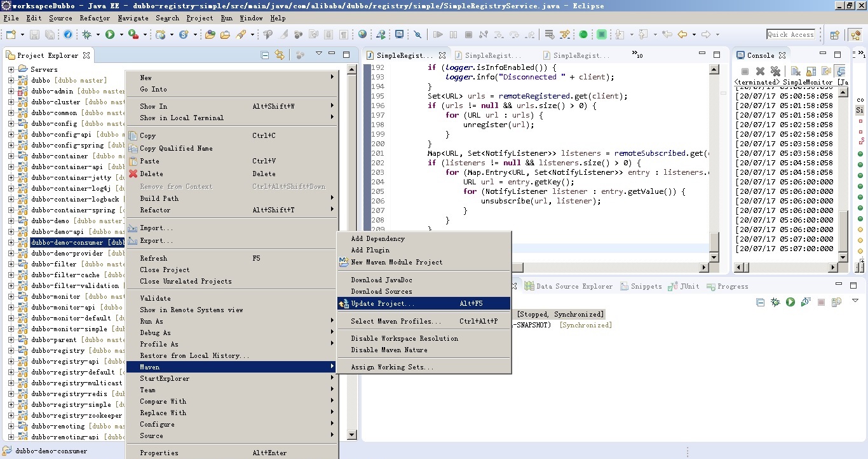Viewport: 868px width, 459px height.
Task: Expand the dubbo-parent project node
Action: 11,339
